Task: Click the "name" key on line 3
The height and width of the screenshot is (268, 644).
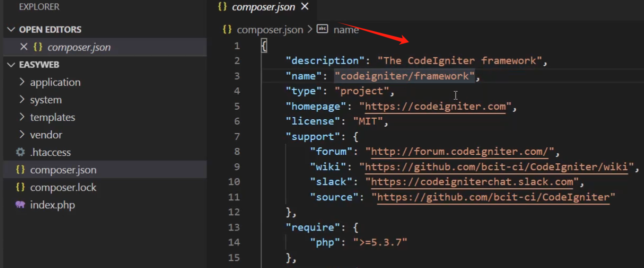Action: 303,76
